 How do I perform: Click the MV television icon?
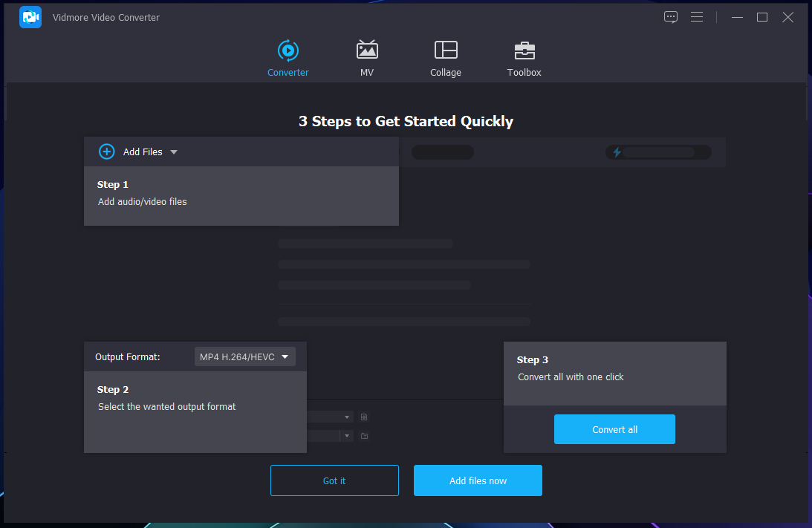click(367, 50)
